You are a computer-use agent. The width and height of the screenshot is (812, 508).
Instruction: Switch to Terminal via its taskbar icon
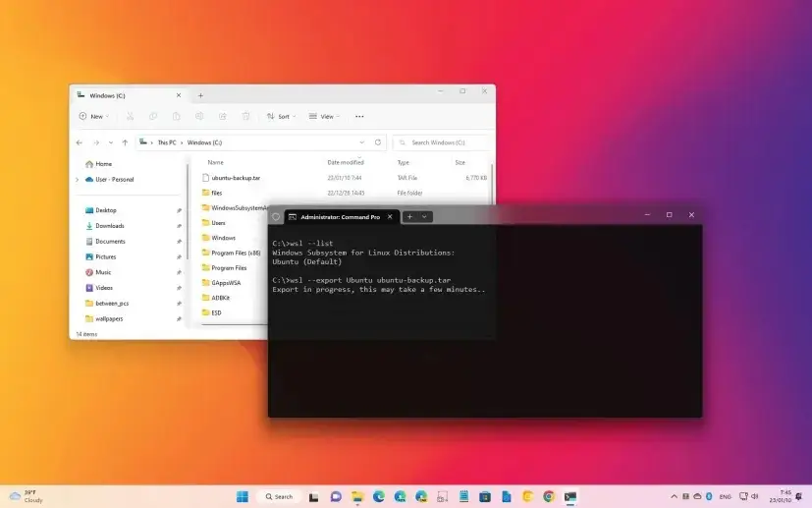click(x=570, y=496)
